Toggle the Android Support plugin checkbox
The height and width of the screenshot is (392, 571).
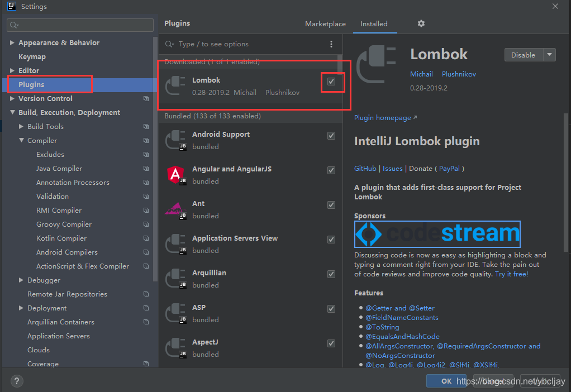(x=331, y=136)
